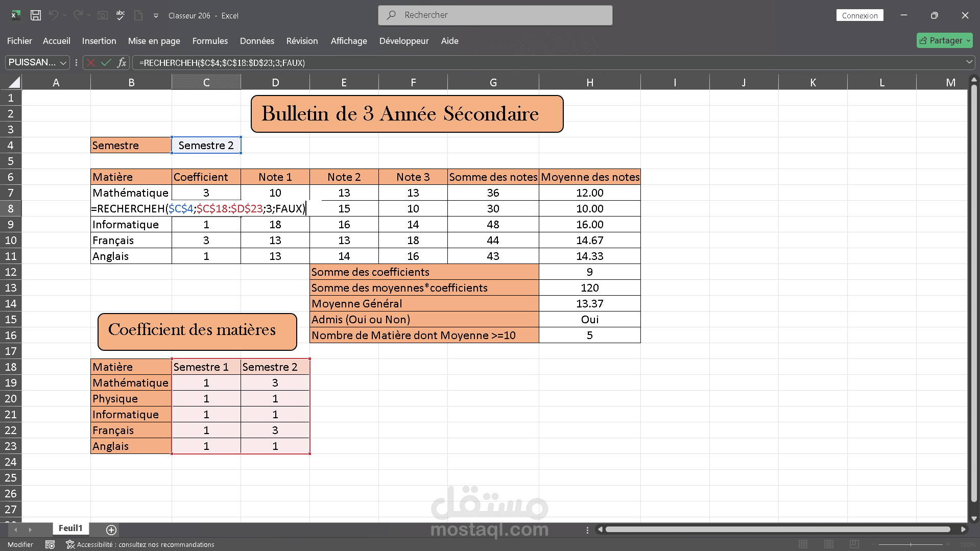Go to the previous sheet arrow
This screenshot has width=980, height=551.
point(15,530)
